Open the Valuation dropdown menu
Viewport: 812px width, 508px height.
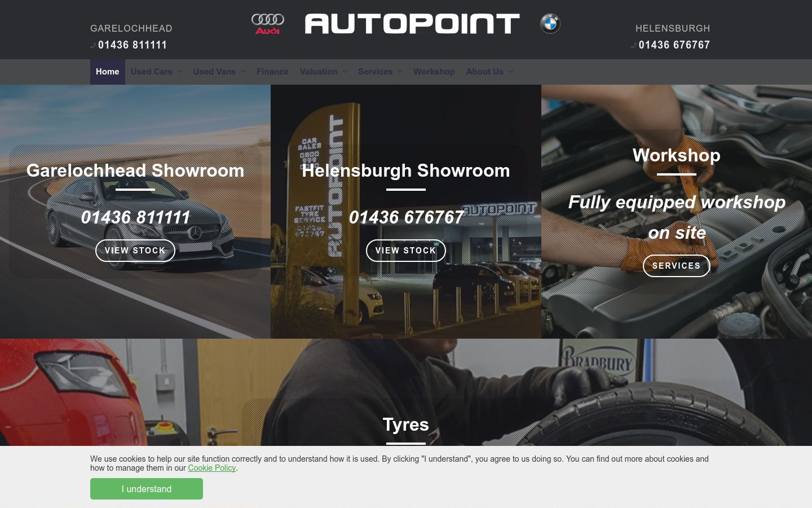pyautogui.click(x=324, y=72)
